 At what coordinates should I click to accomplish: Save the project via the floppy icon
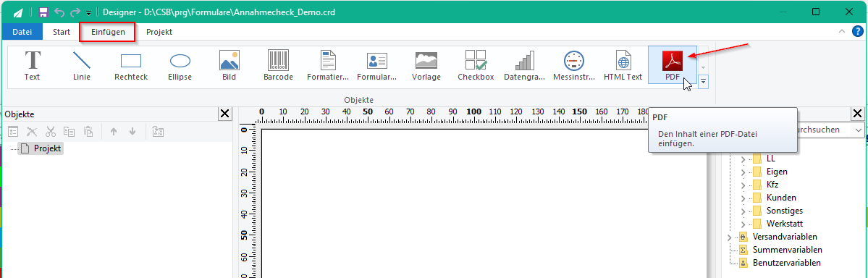pyautogui.click(x=43, y=12)
